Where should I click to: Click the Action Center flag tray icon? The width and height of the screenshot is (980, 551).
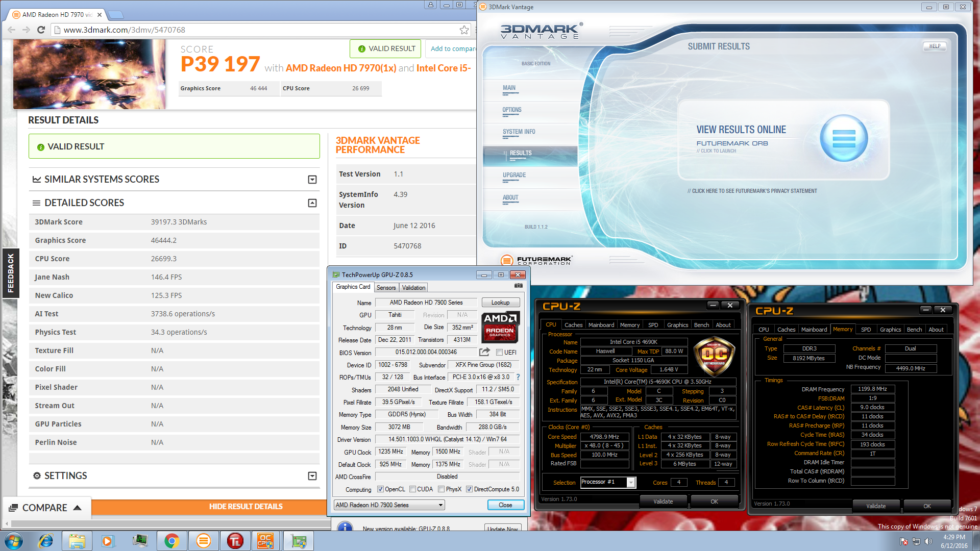(904, 541)
